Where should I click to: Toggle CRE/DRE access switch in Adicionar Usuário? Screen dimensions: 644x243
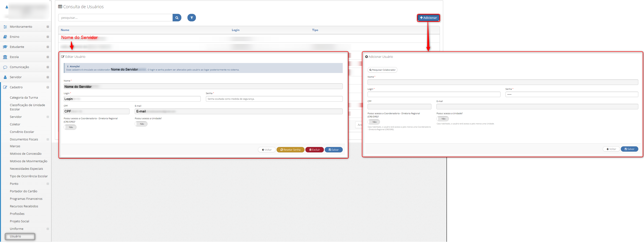pos(374,122)
